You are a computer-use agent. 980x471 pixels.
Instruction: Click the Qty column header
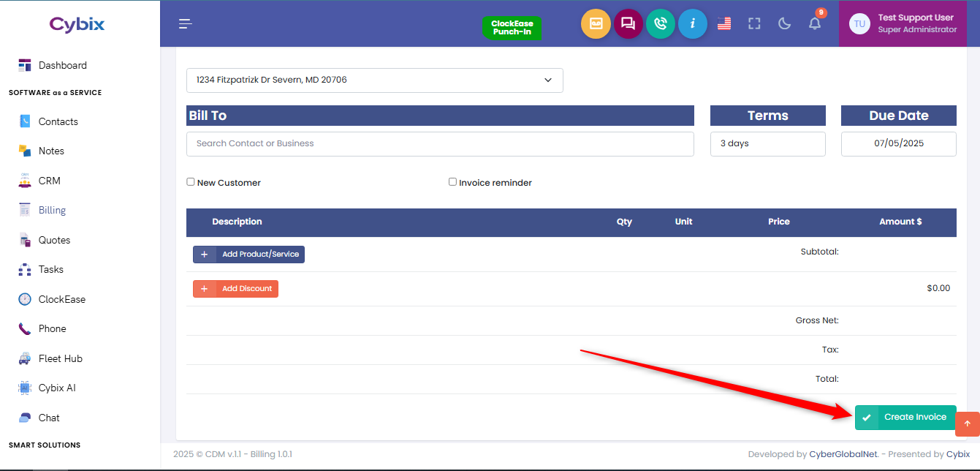click(x=624, y=222)
